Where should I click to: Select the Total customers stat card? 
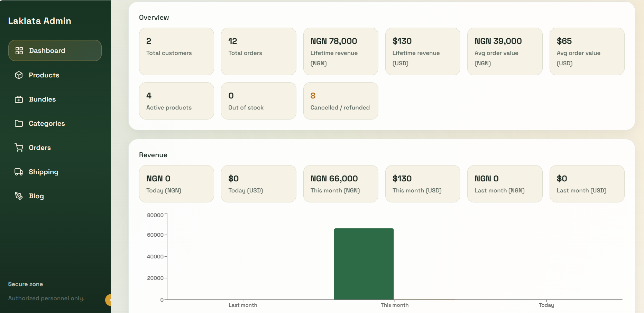click(176, 51)
